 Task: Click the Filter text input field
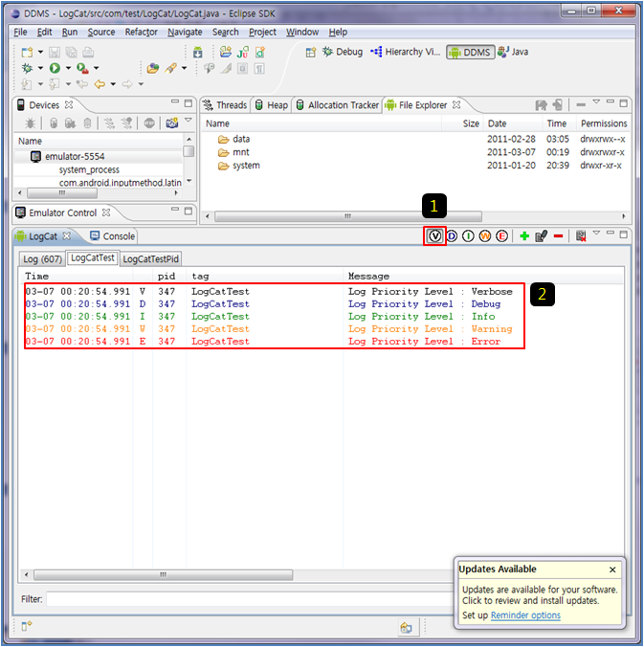pyautogui.click(x=250, y=599)
